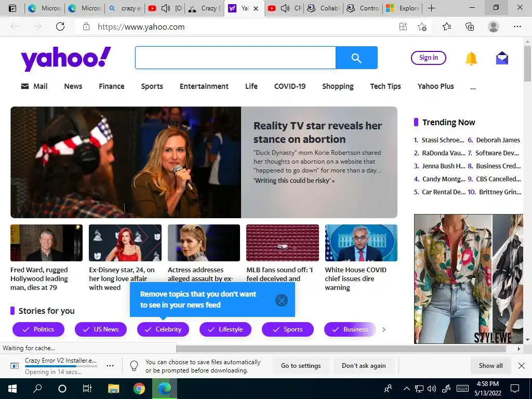
Task: Click Go to settings button
Action: (301, 365)
